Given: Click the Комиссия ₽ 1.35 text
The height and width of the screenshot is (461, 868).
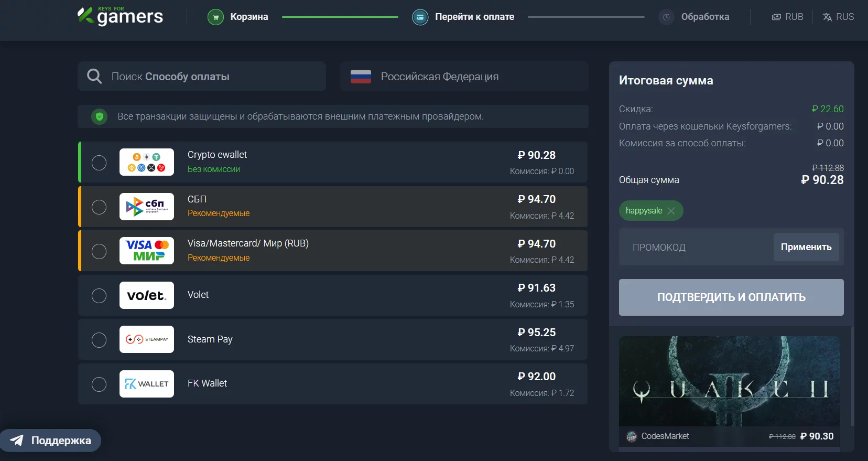Looking at the screenshot, I should pos(542,304).
